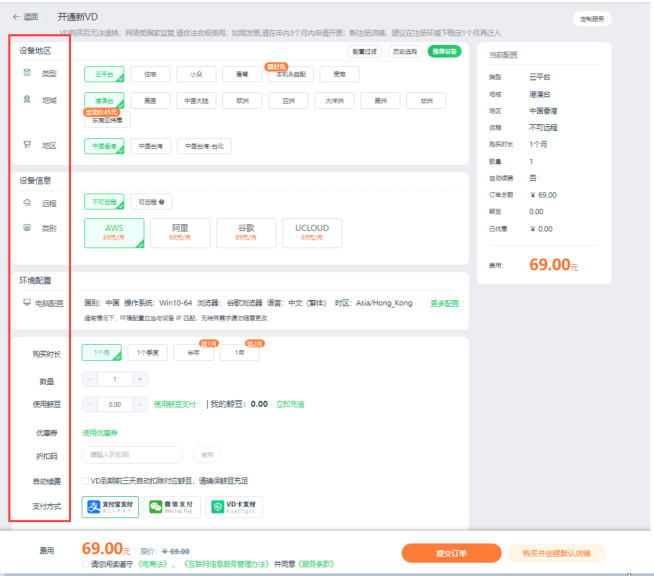Choose WeChat Pay (微信支付) as payment

click(x=172, y=507)
